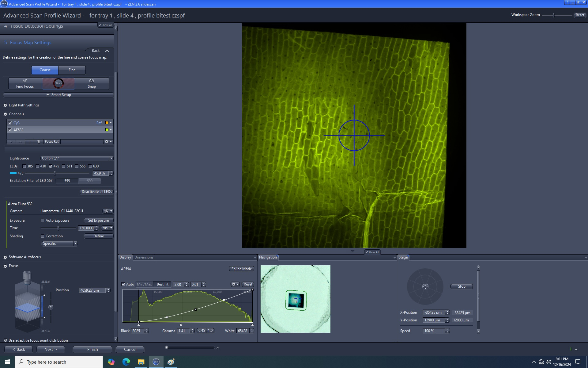This screenshot has height=368, width=588.
Task: Enable shading Correction checkbox
Action: tap(43, 236)
